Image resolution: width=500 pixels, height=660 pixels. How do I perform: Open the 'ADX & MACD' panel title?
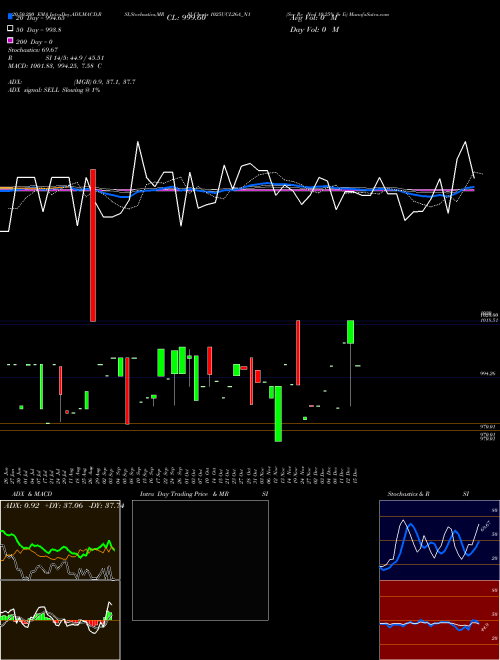[32, 494]
